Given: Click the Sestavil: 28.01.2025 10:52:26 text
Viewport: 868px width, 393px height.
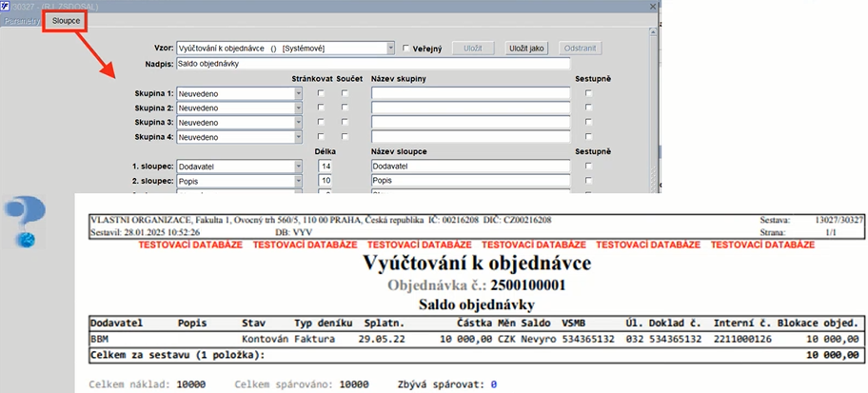Looking at the screenshot, I should tap(145, 232).
